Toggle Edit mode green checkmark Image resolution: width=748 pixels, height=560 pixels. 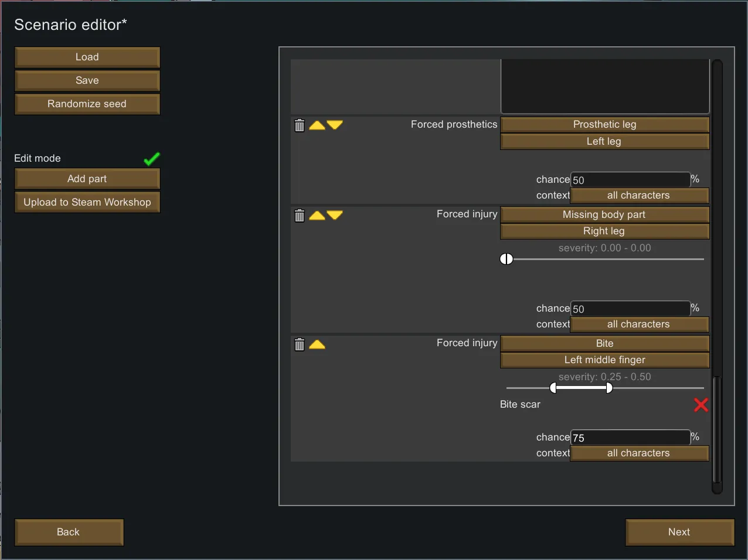152,159
